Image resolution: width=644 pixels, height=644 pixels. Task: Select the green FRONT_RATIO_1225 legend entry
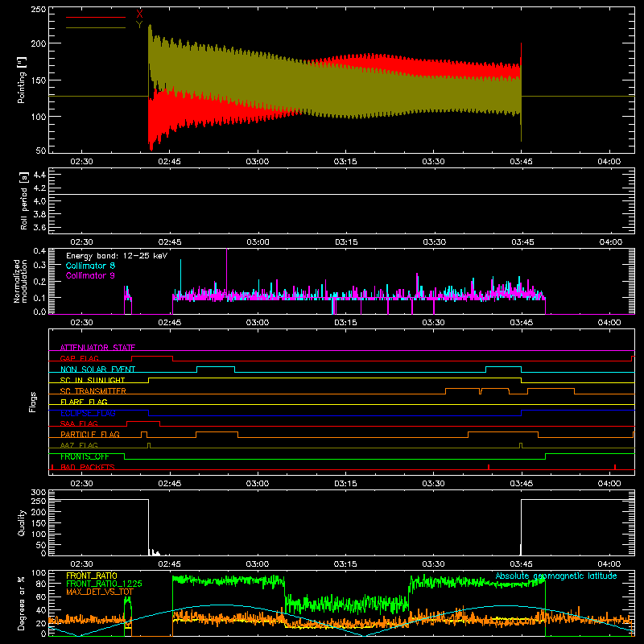(104, 584)
